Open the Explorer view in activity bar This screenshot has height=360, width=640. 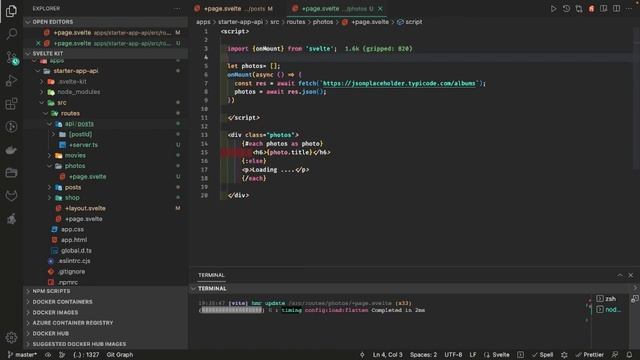coord(11,11)
